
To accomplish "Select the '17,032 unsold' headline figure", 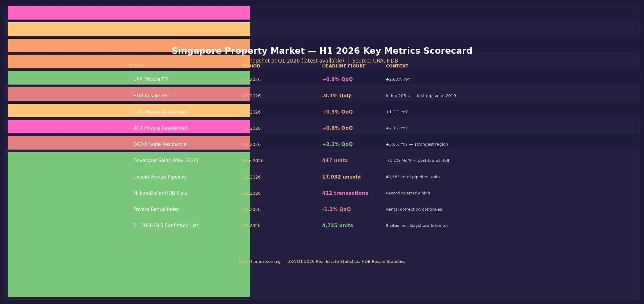I will [341, 177].
